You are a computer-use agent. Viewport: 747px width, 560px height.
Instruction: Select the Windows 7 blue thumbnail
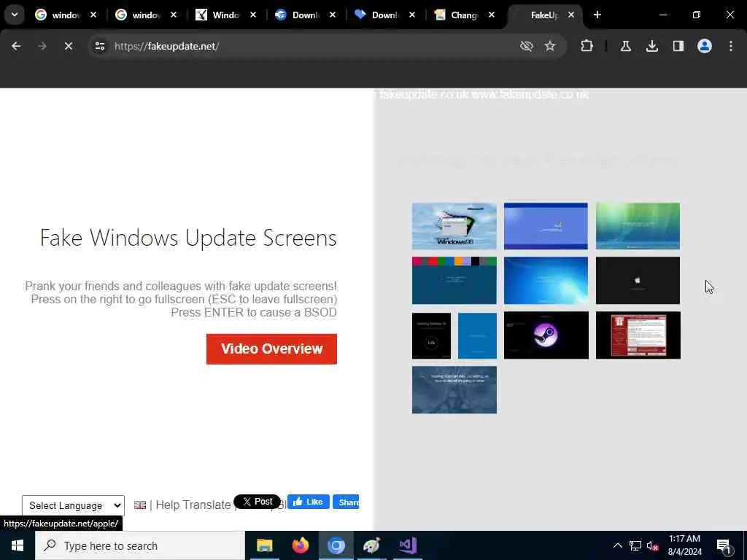[546, 281]
